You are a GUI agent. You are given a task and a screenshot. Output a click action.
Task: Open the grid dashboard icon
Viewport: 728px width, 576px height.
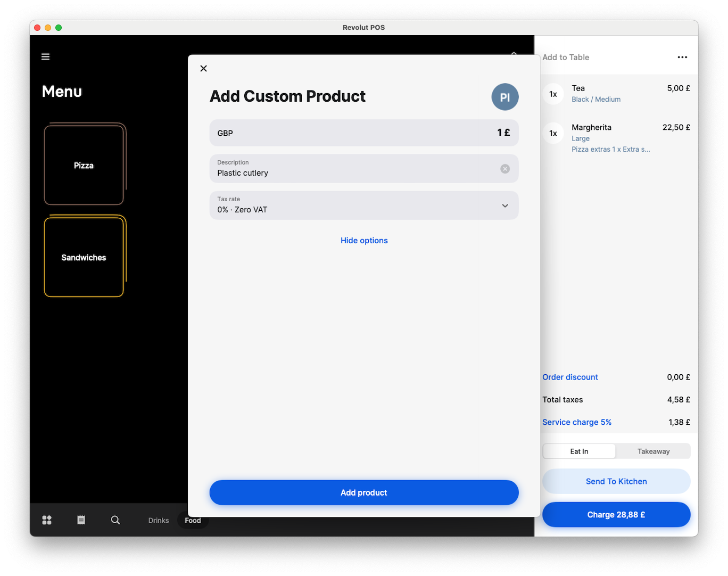pyautogui.click(x=47, y=520)
